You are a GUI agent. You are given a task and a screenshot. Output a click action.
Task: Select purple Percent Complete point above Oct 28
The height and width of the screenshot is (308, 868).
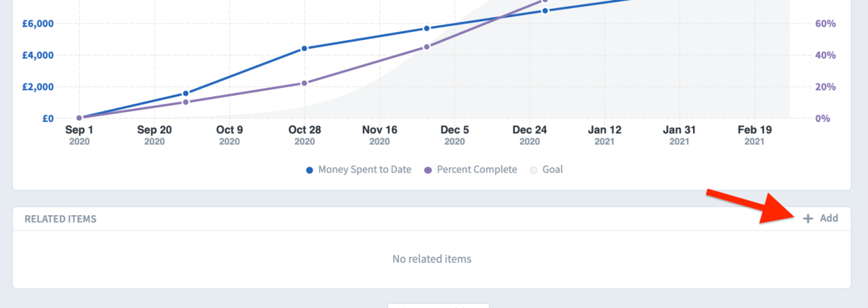(x=304, y=83)
